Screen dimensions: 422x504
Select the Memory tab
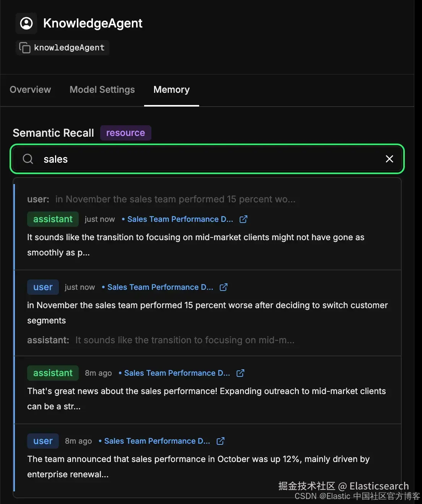171,90
